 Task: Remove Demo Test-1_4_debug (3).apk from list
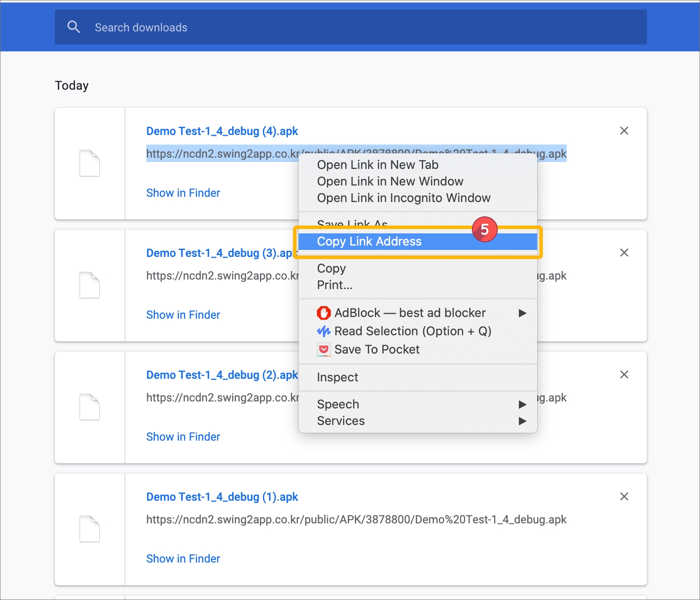pos(624,253)
